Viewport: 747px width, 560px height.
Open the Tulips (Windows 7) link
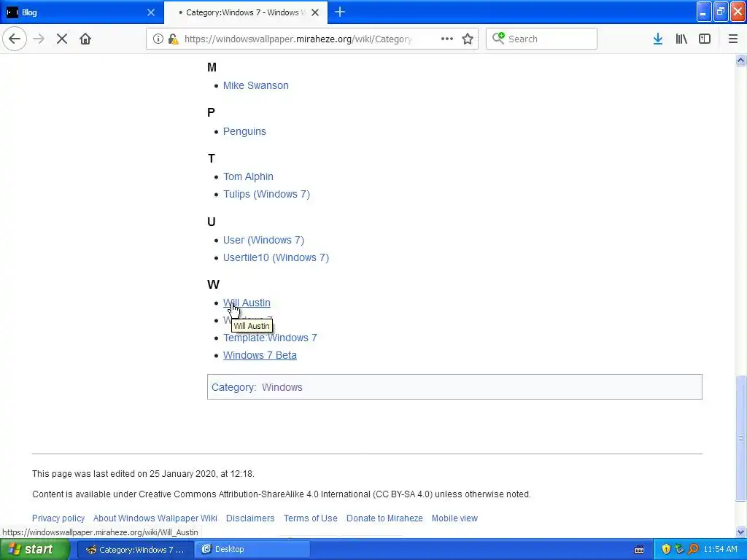[266, 194]
